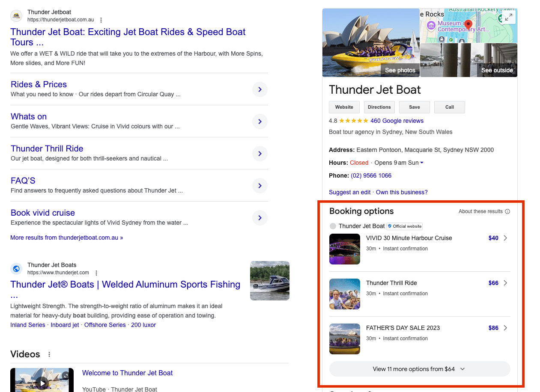Click the $86 price for Father's Day Sale
The width and height of the screenshot is (540, 392).
click(493, 328)
